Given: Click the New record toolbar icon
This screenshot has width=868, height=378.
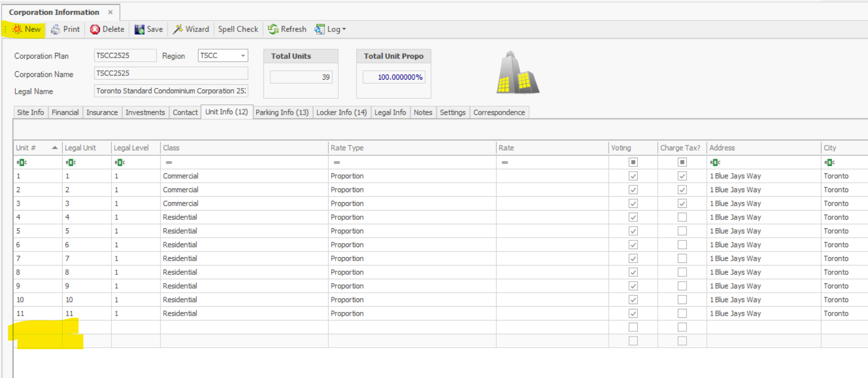Looking at the screenshot, I should [x=17, y=29].
